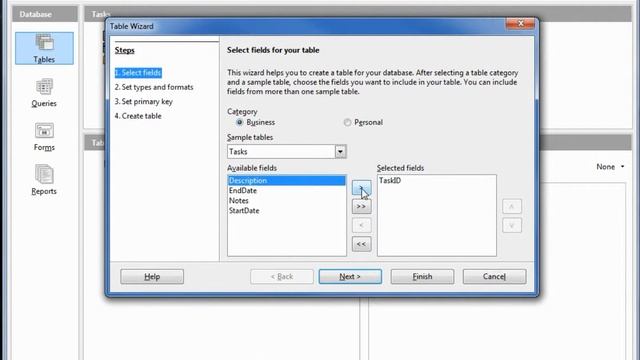Open the Queries section in Database pane
This screenshot has height=360, width=640.
pos(44,93)
